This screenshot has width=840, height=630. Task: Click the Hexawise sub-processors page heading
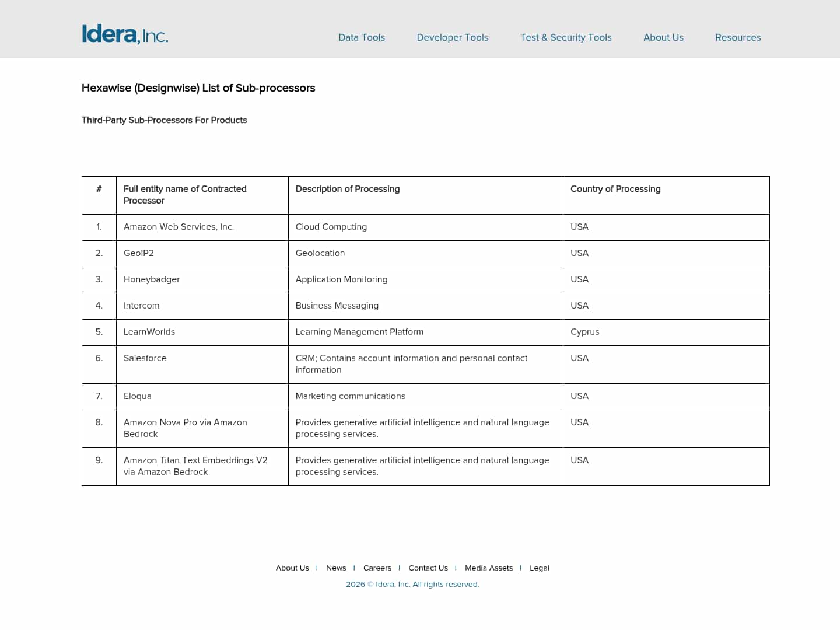click(x=198, y=88)
